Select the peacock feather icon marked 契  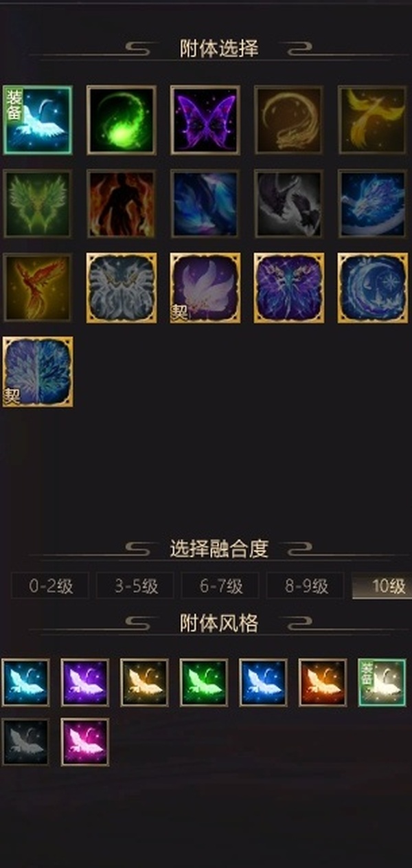(x=38, y=372)
